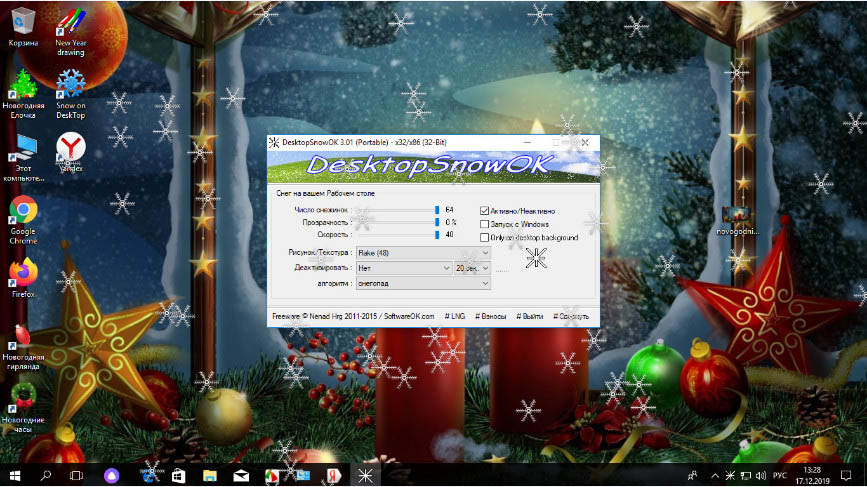The height and width of the screenshot is (487, 867).
Task: Show hidden tray icons chevron
Action: 715,475
